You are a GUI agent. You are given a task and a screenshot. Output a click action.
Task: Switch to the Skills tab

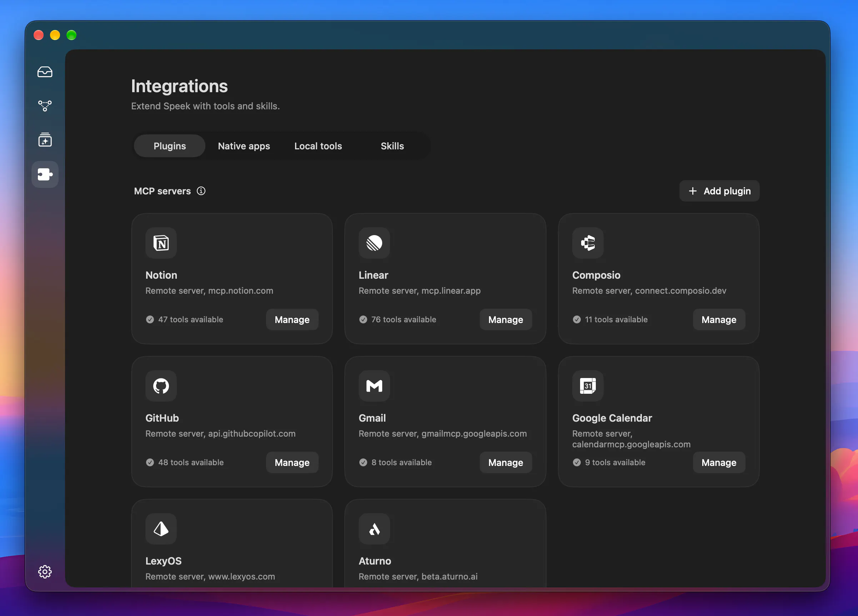coord(392,146)
